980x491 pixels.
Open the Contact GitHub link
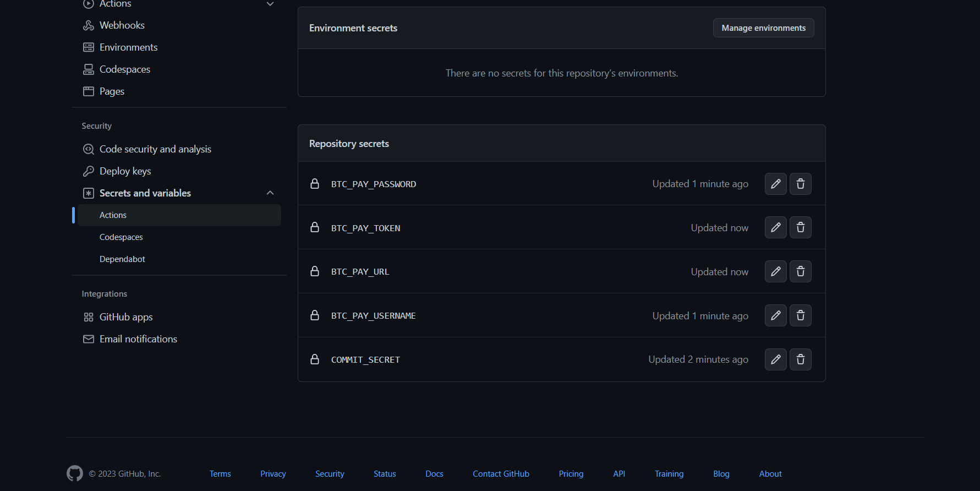point(501,474)
